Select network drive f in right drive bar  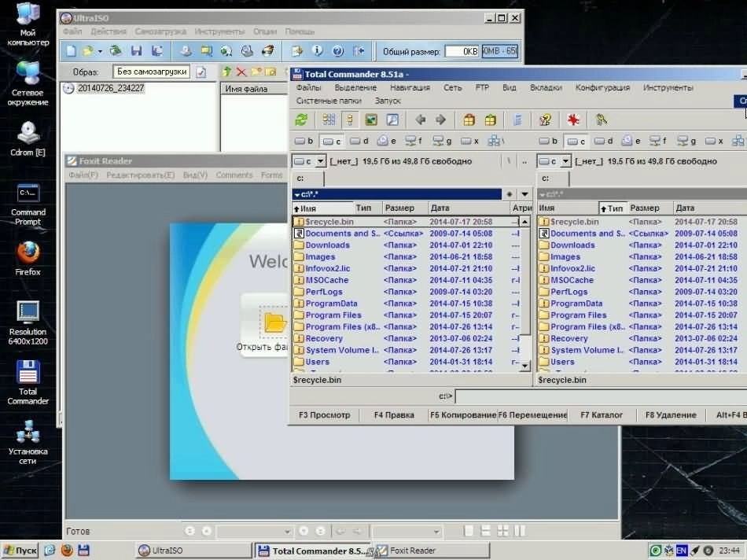pos(658,141)
